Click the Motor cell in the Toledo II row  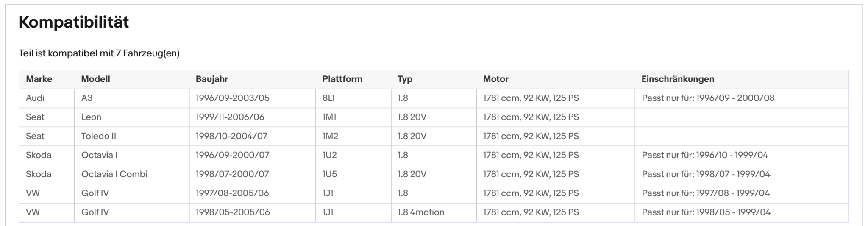pos(556,137)
